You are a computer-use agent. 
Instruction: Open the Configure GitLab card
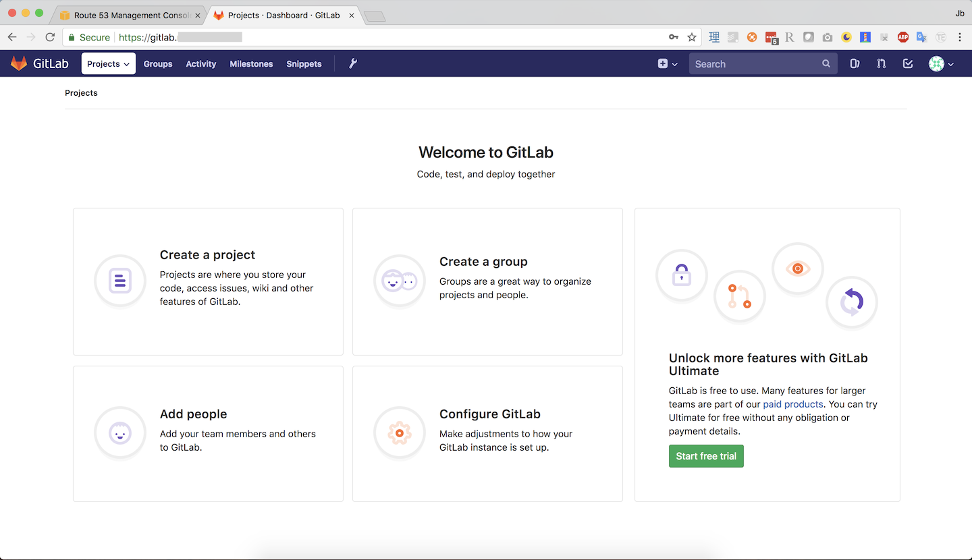pyautogui.click(x=487, y=434)
